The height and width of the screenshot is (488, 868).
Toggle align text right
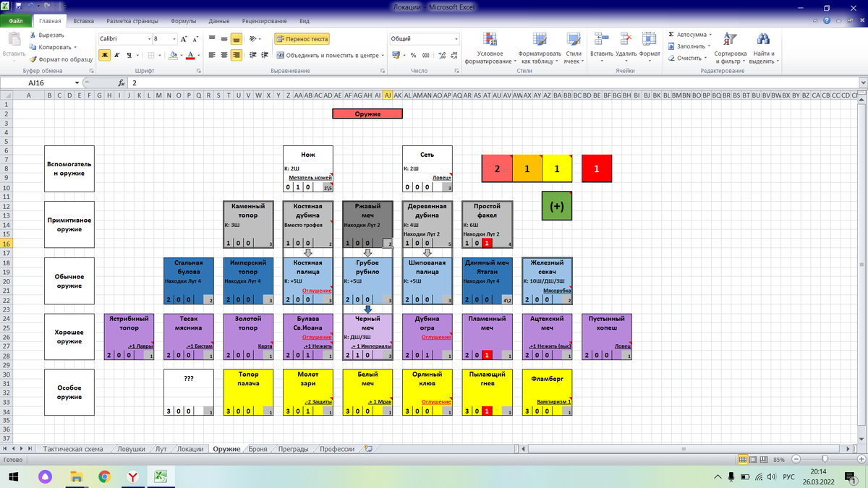click(x=237, y=55)
